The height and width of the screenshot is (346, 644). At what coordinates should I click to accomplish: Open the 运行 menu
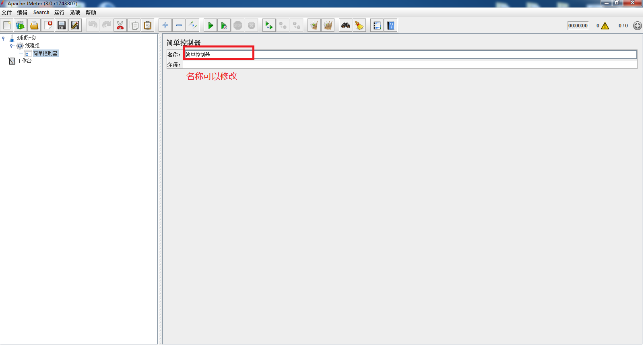coord(59,12)
